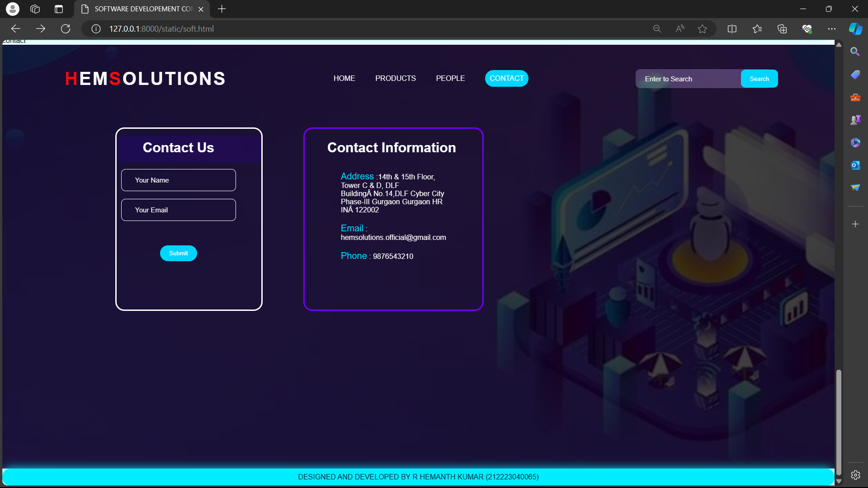Screen dimensions: 868x488
Task: Open the PRODUCTS nav item
Action: click(x=395, y=78)
